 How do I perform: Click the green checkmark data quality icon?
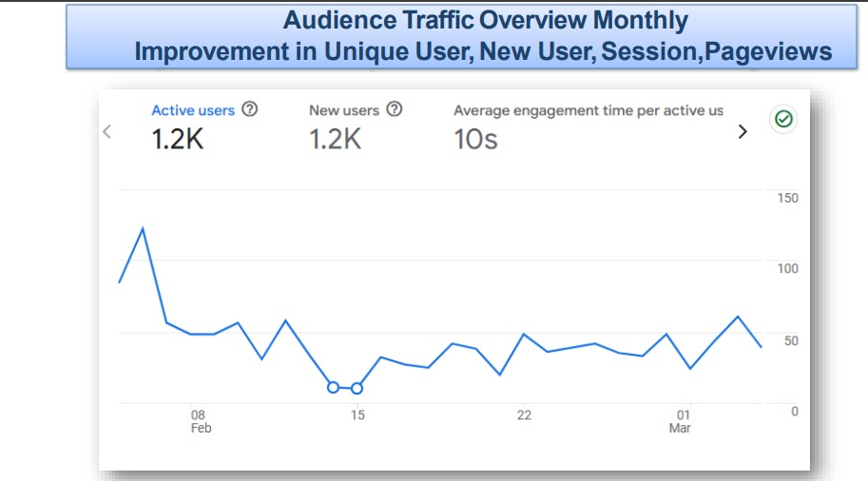click(784, 120)
